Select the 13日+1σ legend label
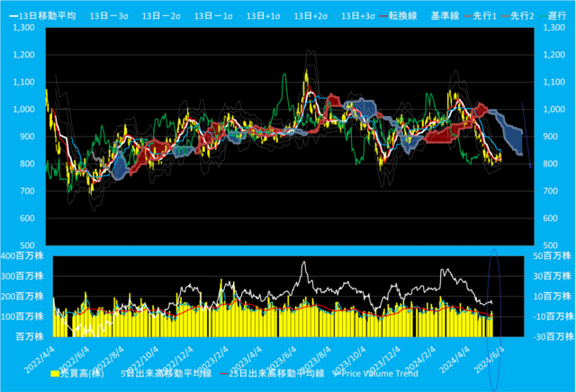The image size is (576, 392). click(x=263, y=16)
